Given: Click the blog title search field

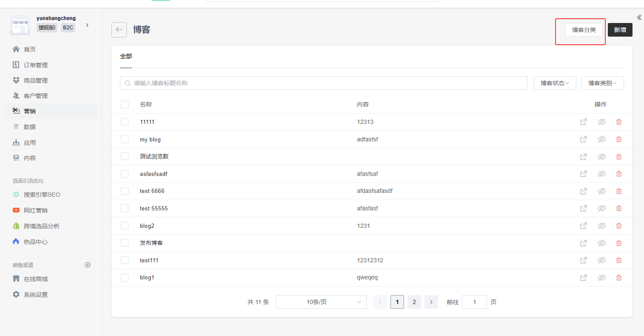Looking at the screenshot, I should [323, 83].
